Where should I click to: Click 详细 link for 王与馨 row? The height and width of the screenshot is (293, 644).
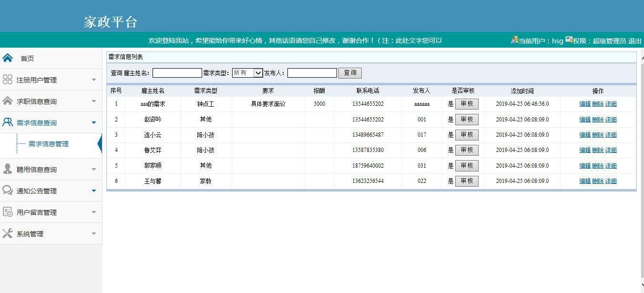click(611, 181)
